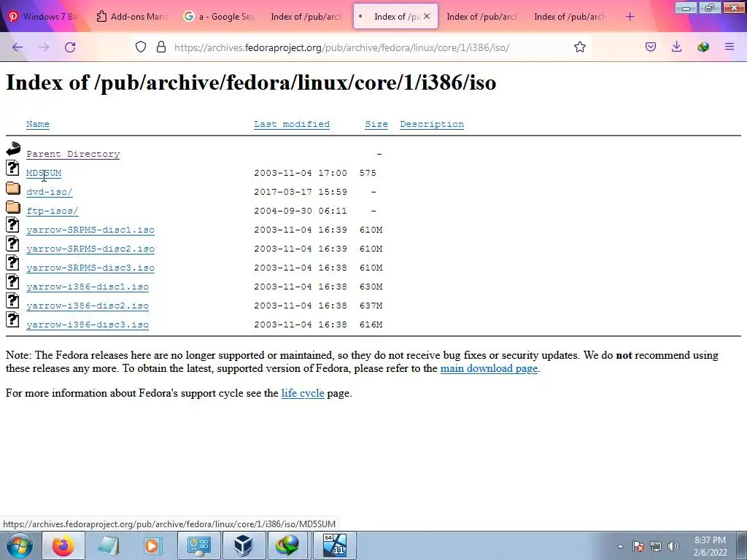
Task: Open the Save to Pocket icon
Action: click(651, 47)
